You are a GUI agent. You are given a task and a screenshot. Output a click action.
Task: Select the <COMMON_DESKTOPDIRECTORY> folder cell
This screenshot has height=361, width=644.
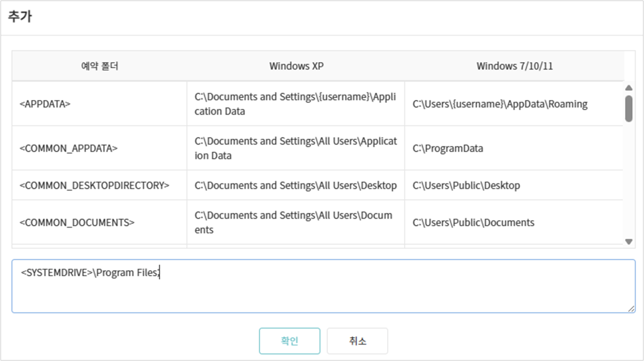tap(100, 185)
